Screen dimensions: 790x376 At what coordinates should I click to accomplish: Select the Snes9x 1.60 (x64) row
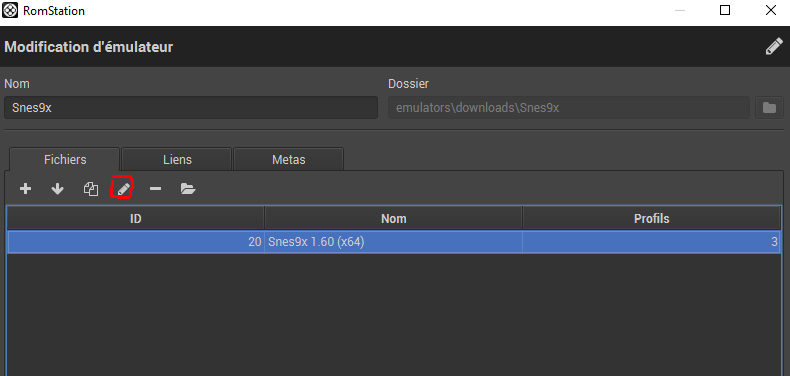click(x=394, y=242)
